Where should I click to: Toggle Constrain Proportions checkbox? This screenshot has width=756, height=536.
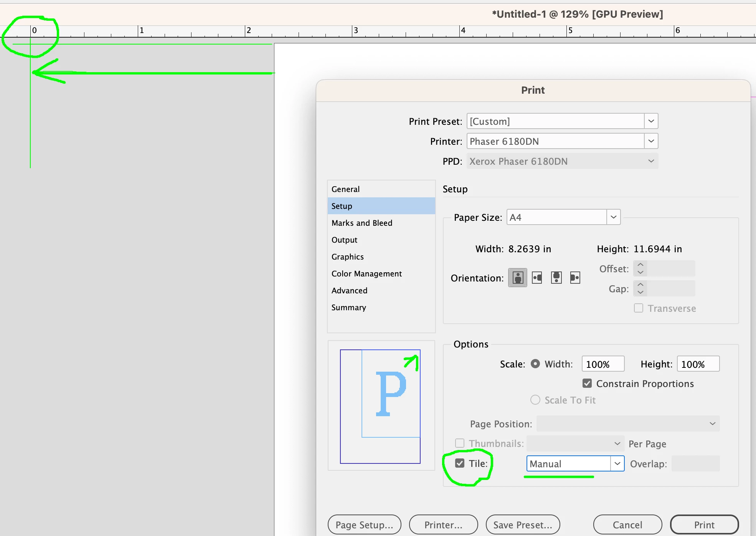coord(587,384)
